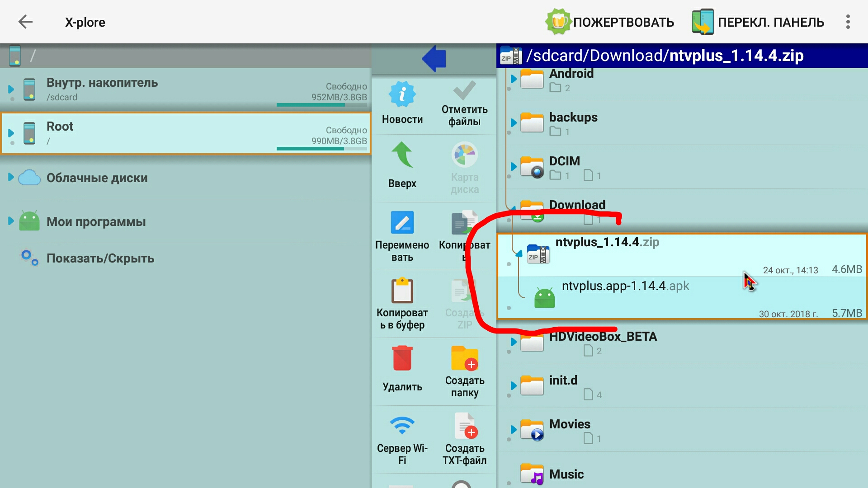The width and height of the screenshot is (868, 488).
Task: Go up with the green arrow icon
Action: click(402, 155)
